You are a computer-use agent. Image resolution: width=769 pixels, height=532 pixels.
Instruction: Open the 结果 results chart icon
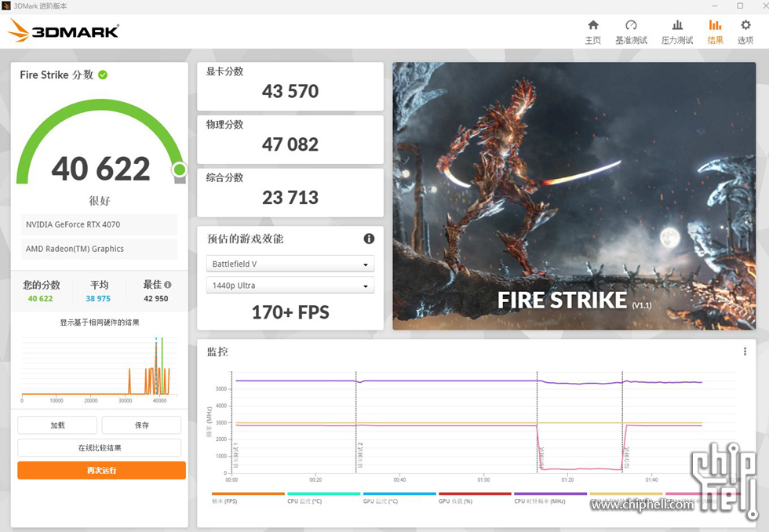715,25
